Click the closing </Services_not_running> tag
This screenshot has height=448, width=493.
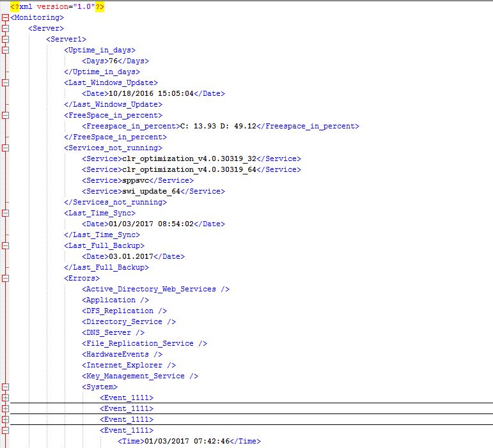click(x=115, y=203)
